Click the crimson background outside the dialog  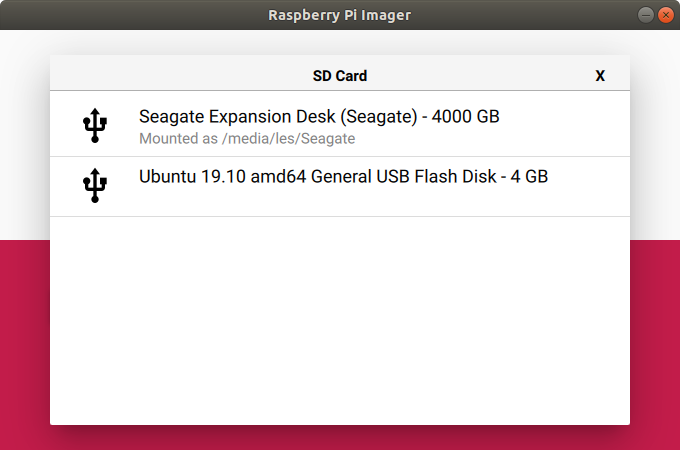[x=25, y=345]
